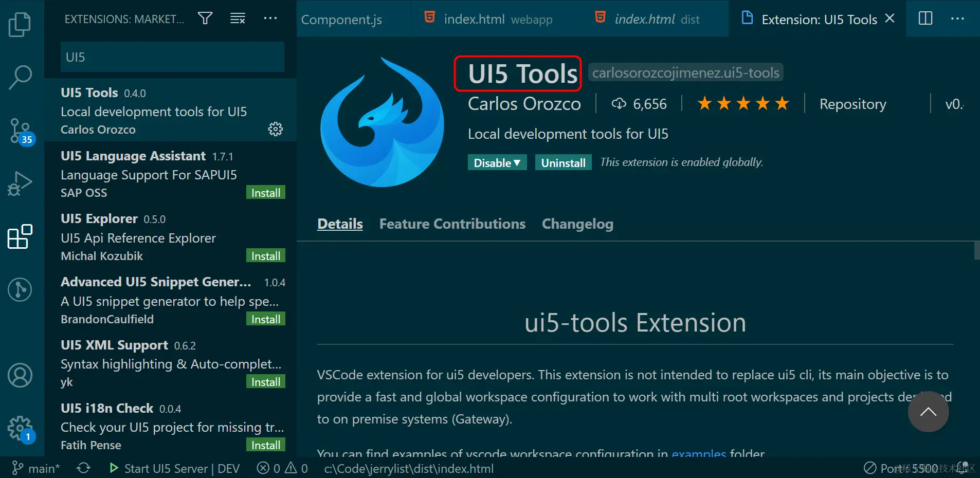980x478 pixels.
Task: Install UI5 Explorer extension
Action: point(266,256)
